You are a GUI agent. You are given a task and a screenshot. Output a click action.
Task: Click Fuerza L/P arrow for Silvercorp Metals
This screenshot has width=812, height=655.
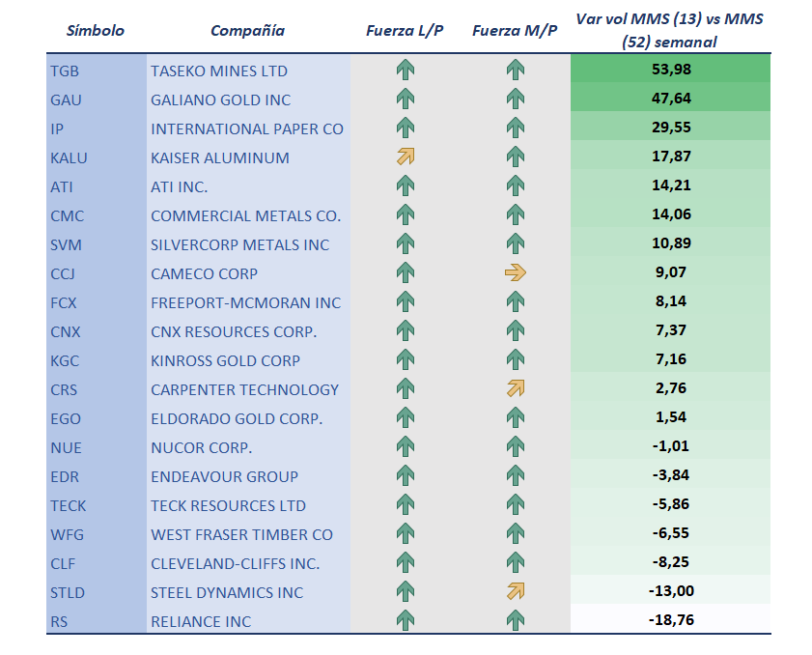coord(406,243)
